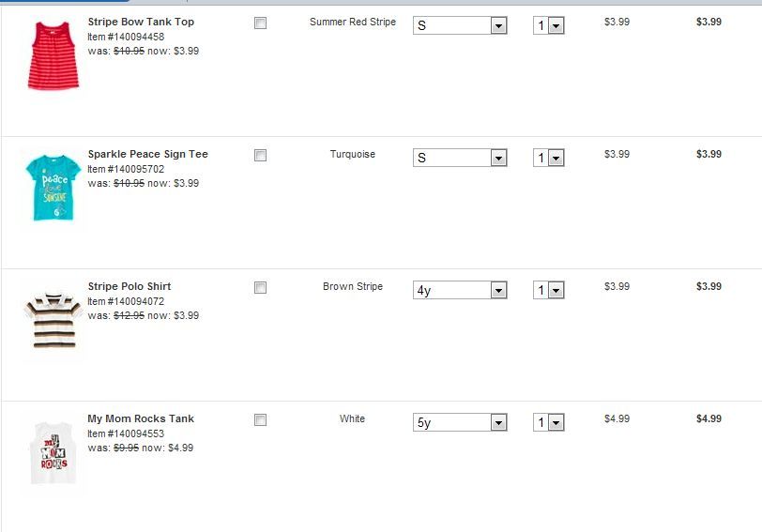Screen dimensions: 762x532
Task: Expand quantity selector for Stripe Polo Shirt
Action: (x=549, y=291)
